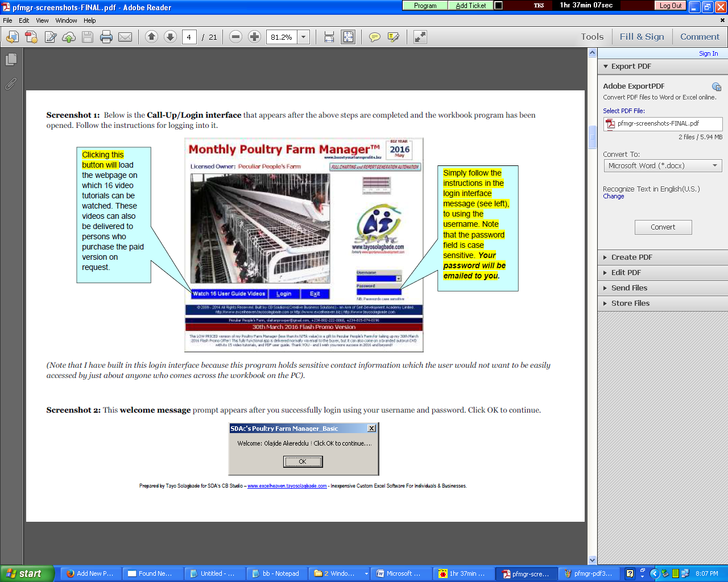
Task: Open the 2 Windo... taskbar group
Action: 339,573
